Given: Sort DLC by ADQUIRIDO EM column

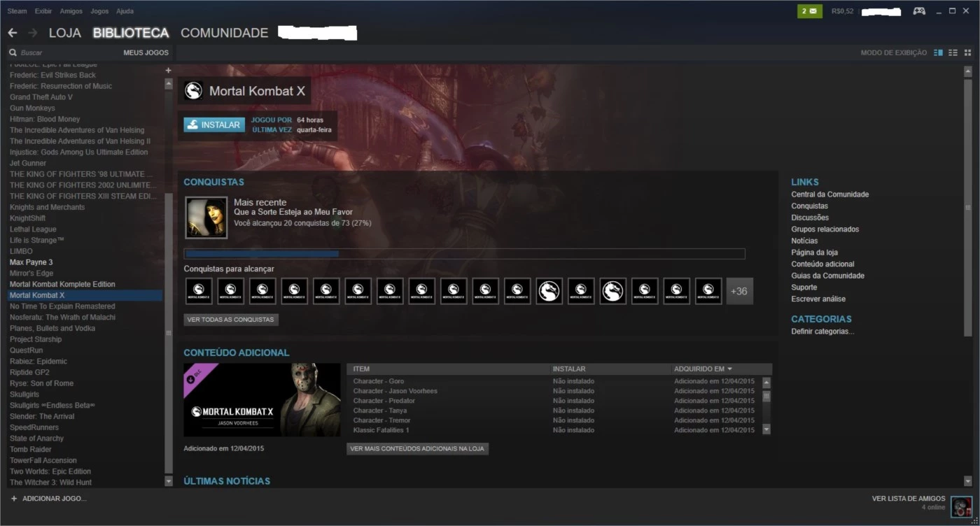Looking at the screenshot, I should [703, 369].
